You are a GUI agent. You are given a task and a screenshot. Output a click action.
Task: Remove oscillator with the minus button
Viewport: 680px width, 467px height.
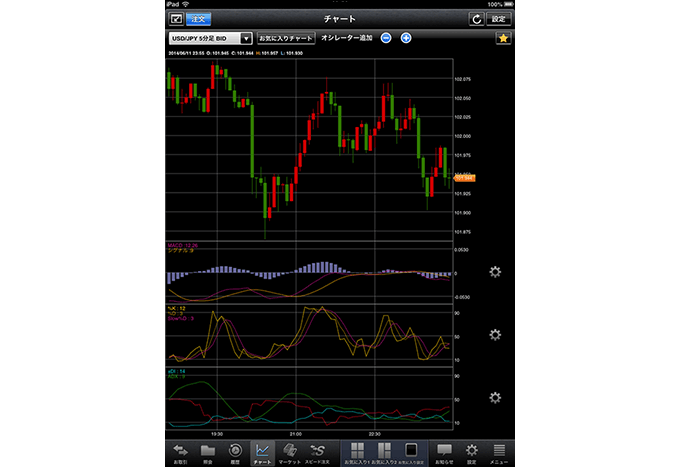click(x=386, y=38)
